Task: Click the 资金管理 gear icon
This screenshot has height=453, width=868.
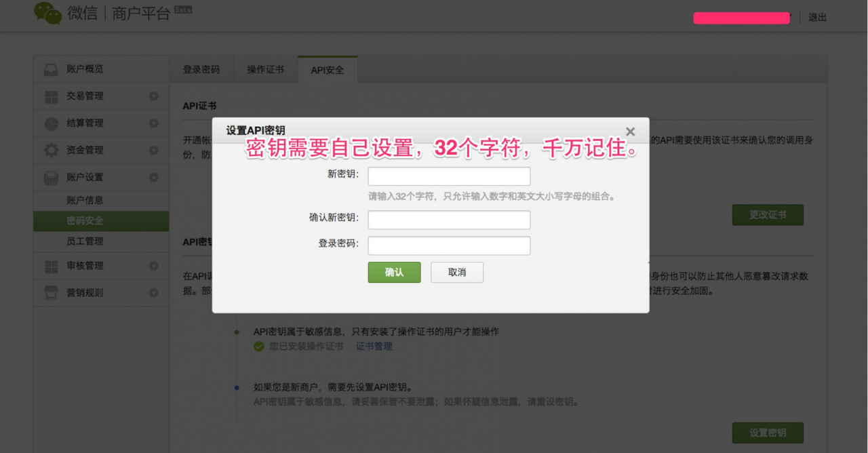Action: pos(51,150)
